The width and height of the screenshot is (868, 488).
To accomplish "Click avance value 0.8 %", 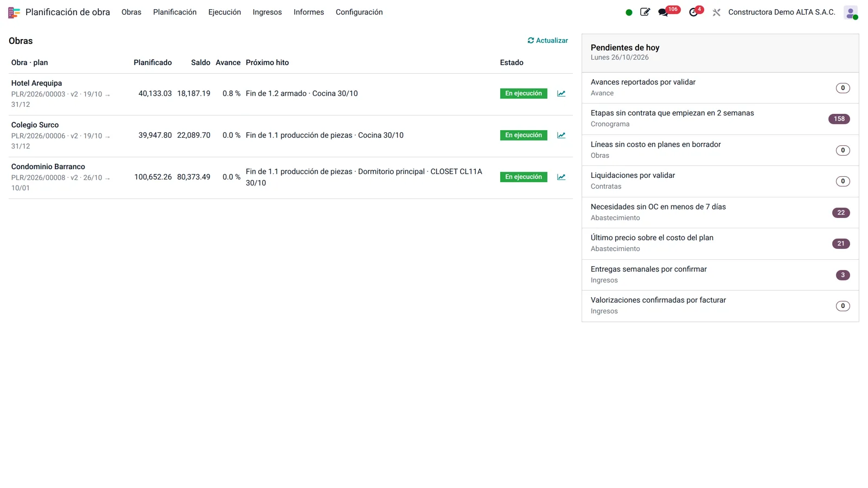I will pyautogui.click(x=232, y=94).
